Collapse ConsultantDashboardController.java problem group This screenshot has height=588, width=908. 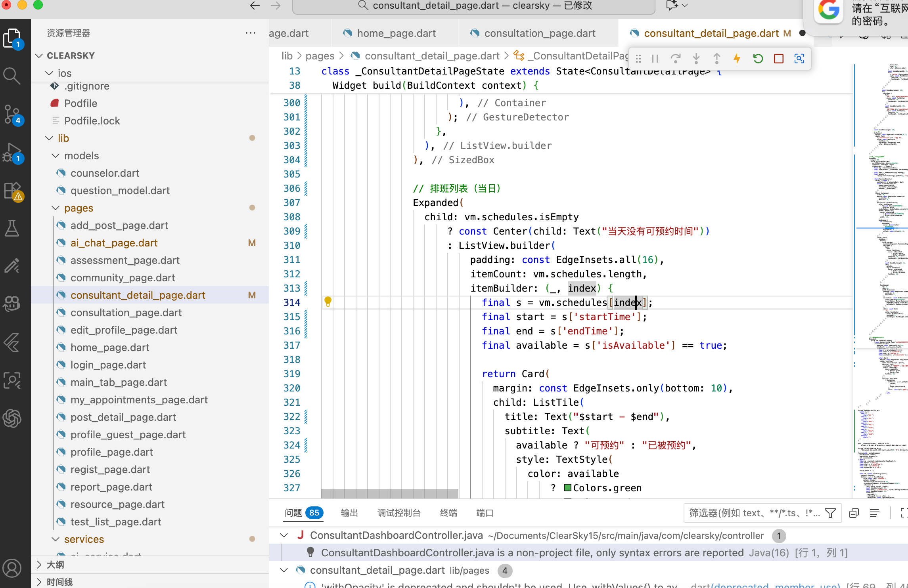284,535
